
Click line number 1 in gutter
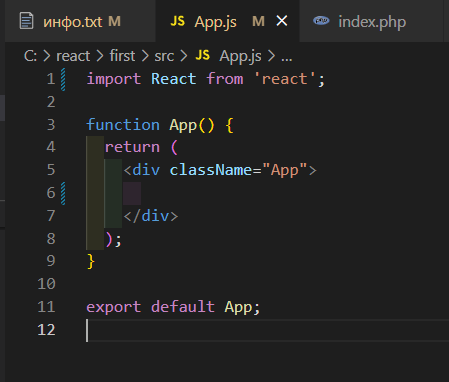[51, 79]
